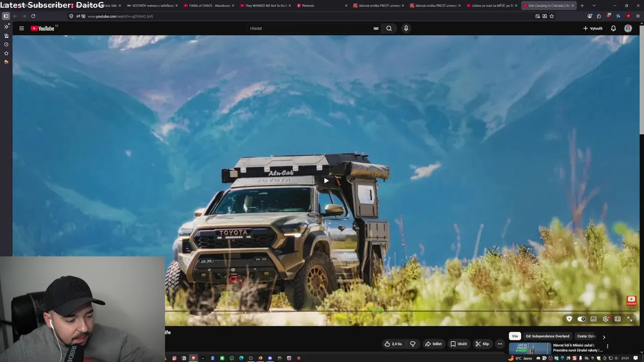This screenshot has width=644, height=362.
Task: Open bookmarks star icon in sidebar
Action: pos(6,53)
